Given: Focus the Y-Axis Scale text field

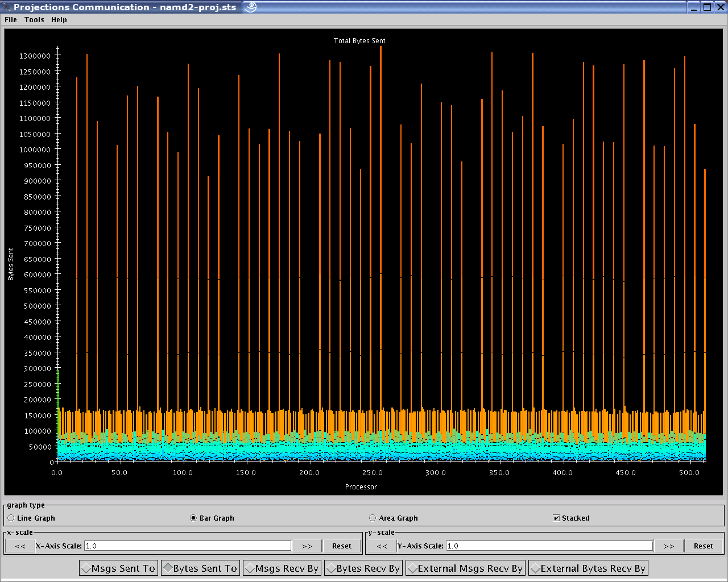Looking at the screenshot, I should (x=549, y=546).
